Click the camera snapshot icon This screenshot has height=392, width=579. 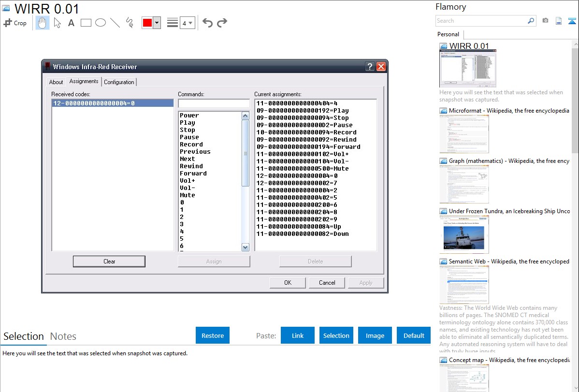tap(545, 21)
